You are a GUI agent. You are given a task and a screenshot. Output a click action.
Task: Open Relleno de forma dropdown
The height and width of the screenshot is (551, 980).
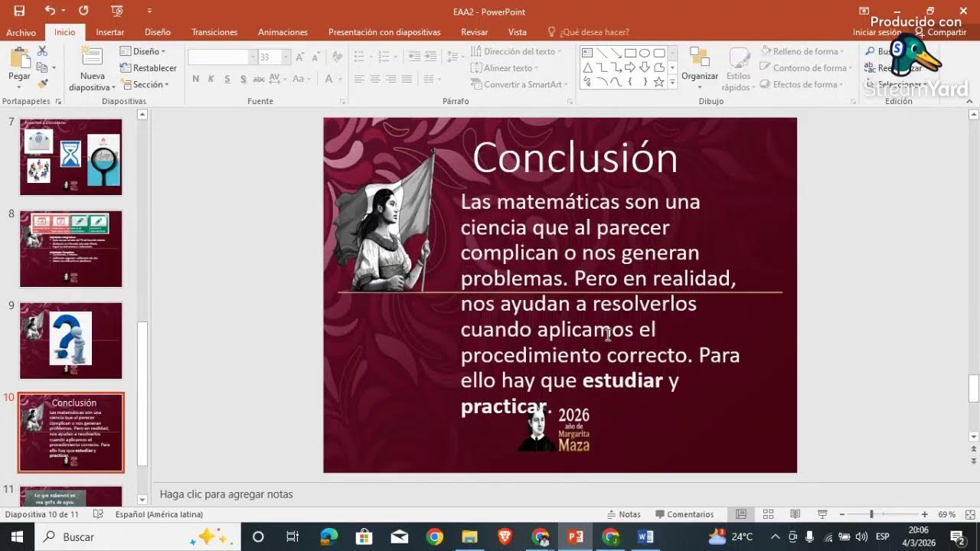click(802, 51)
